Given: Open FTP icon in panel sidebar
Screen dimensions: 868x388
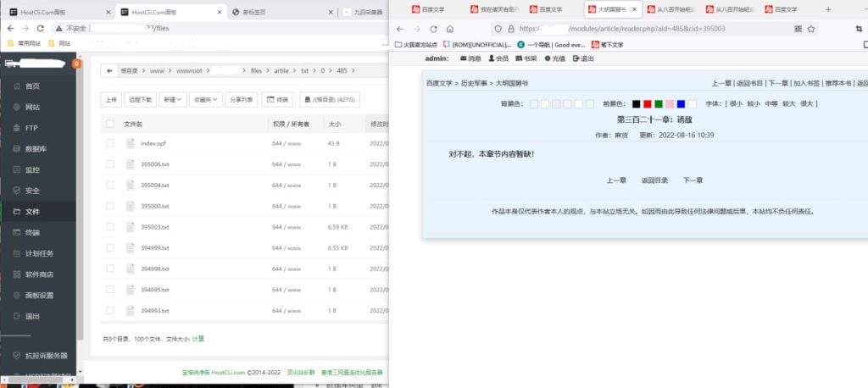Looking at the screenshot, I should [x=17, y=128].
